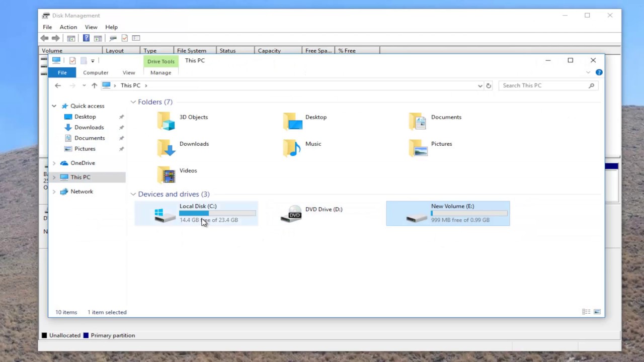The width and height of the screenshot is (644, 362).
Task: Click Back arrow in Disk Management toolbar
Action: pos(45,38)
